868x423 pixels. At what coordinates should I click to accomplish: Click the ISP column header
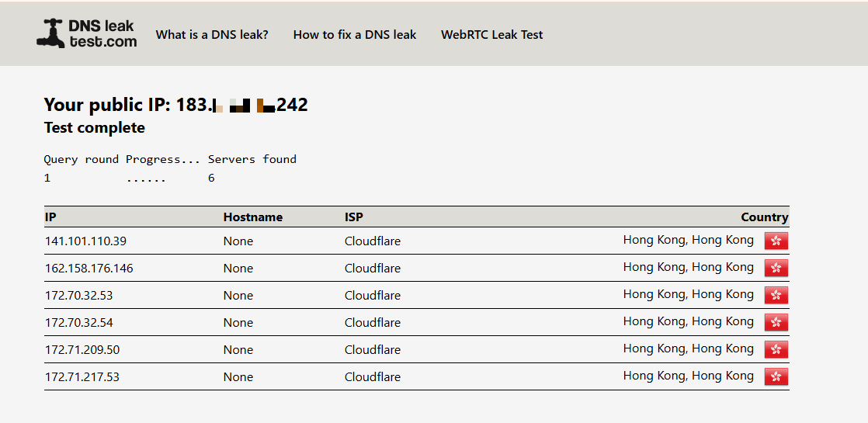pos(354,217)
